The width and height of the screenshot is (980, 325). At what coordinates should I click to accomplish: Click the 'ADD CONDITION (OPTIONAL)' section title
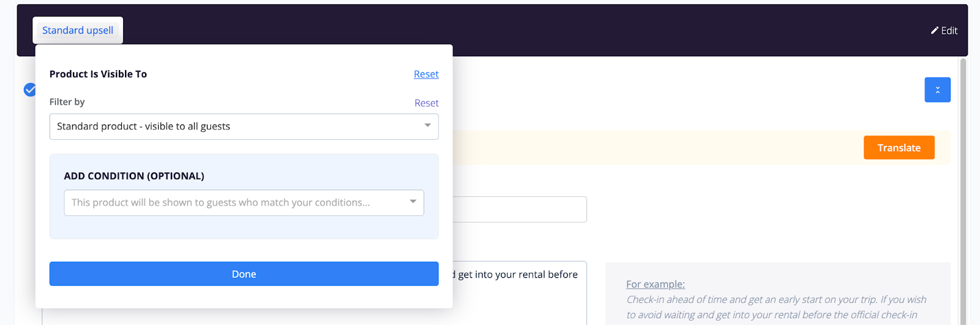click(x=134, y=176)
